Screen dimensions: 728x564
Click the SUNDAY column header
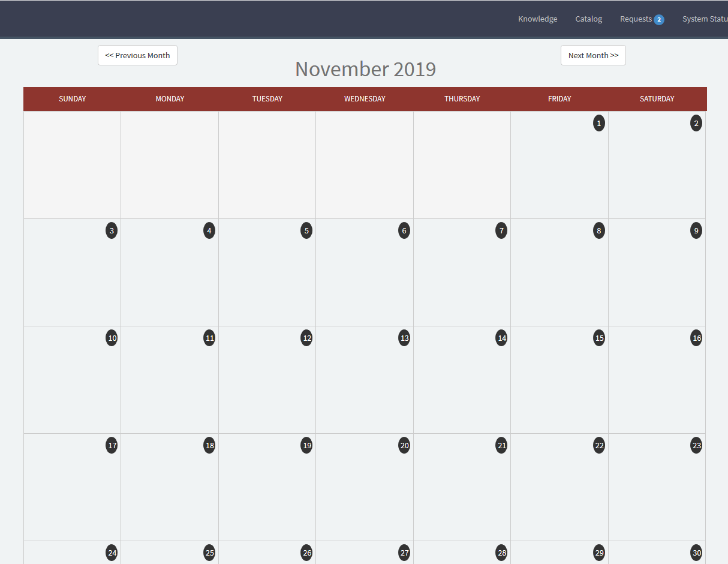point(72,98)
